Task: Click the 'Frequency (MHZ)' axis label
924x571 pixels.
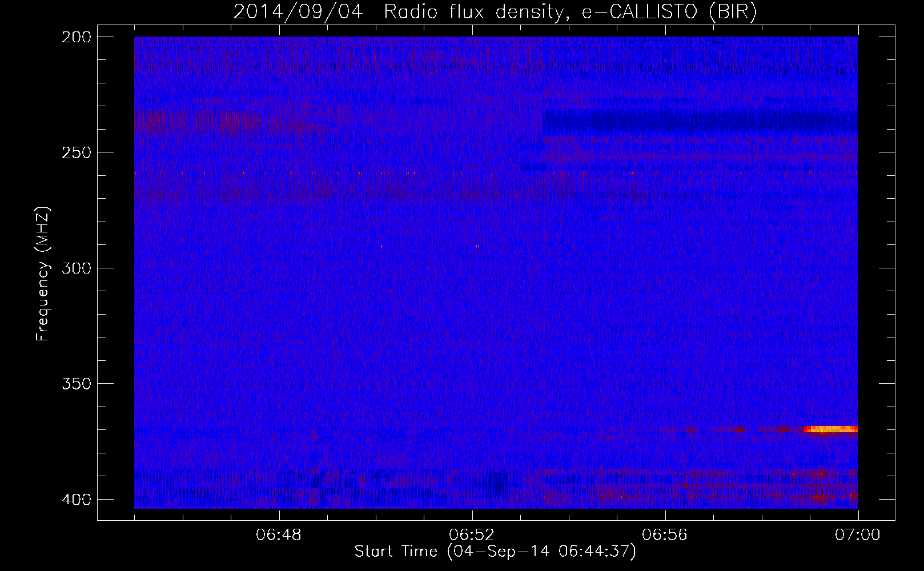Action: pyautogui.click(x=43, y=274)
